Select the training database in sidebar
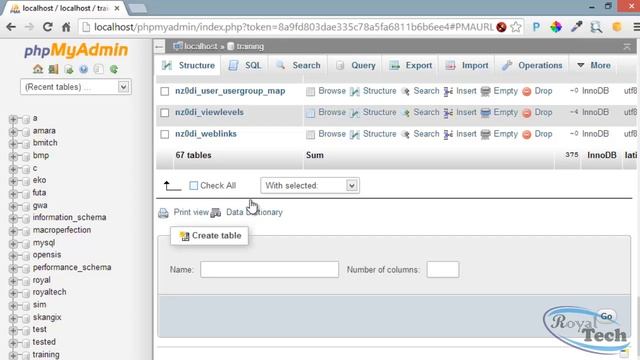 coord(46,355)
